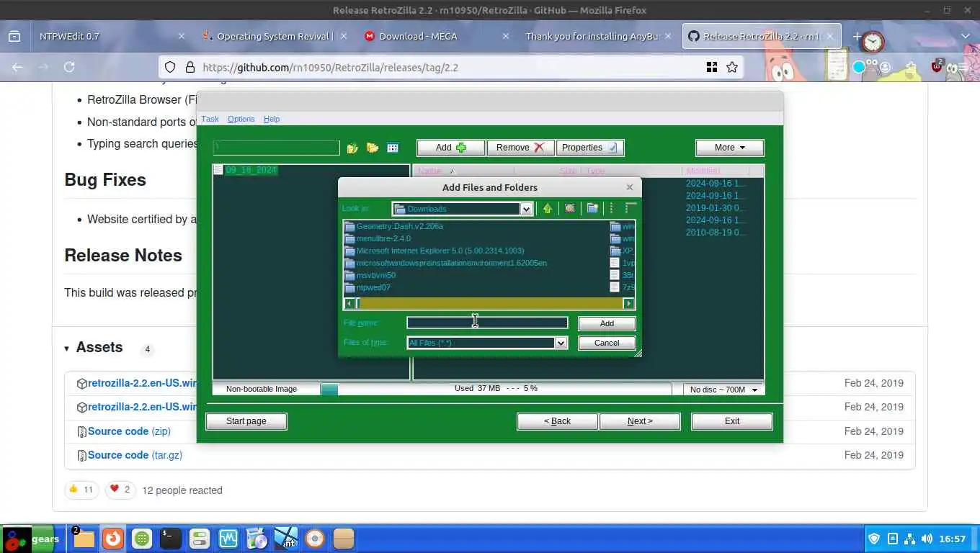
Task: Open Properties from the toolbar
Action: [589, 148]
